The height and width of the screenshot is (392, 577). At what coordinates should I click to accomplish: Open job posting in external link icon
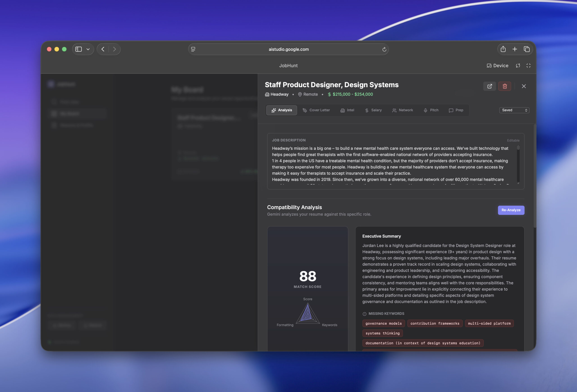click(x=489, y=86)
